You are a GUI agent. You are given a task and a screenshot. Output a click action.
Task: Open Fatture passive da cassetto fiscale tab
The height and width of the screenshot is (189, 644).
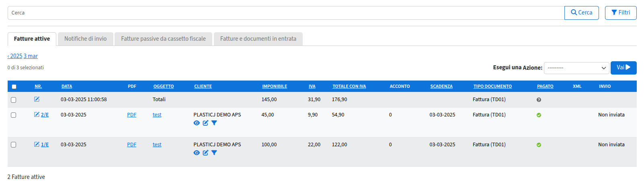click(x=163, y=39)
